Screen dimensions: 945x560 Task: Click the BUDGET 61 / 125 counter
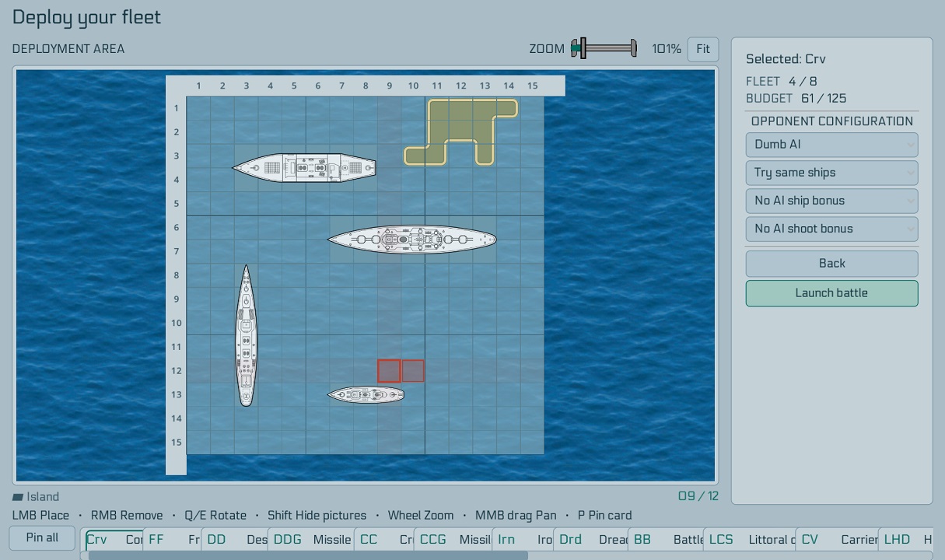[796, 99]
